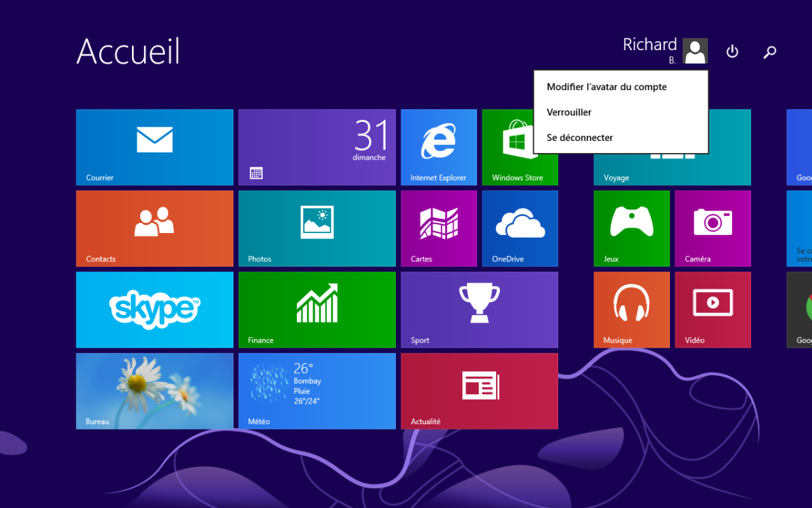Click the power button icon
This screenshot has width=812, height=508.
pos(732,51)
